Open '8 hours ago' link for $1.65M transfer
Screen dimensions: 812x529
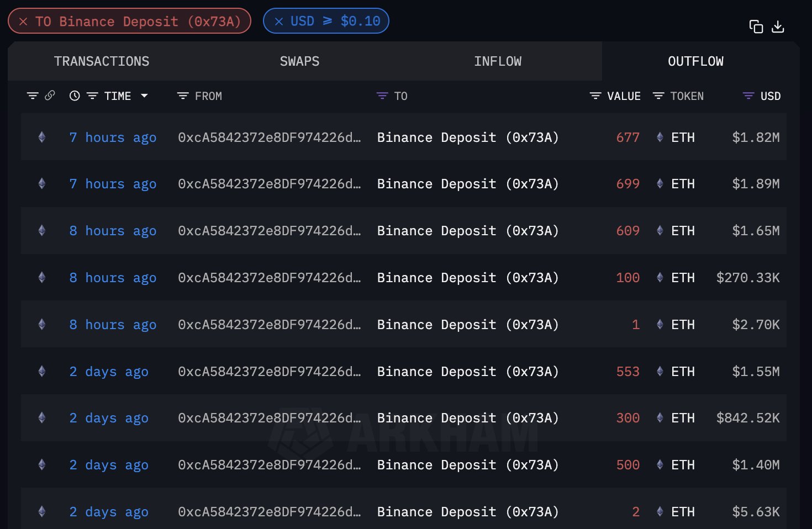pyautogui.click(x=113, y=231)
